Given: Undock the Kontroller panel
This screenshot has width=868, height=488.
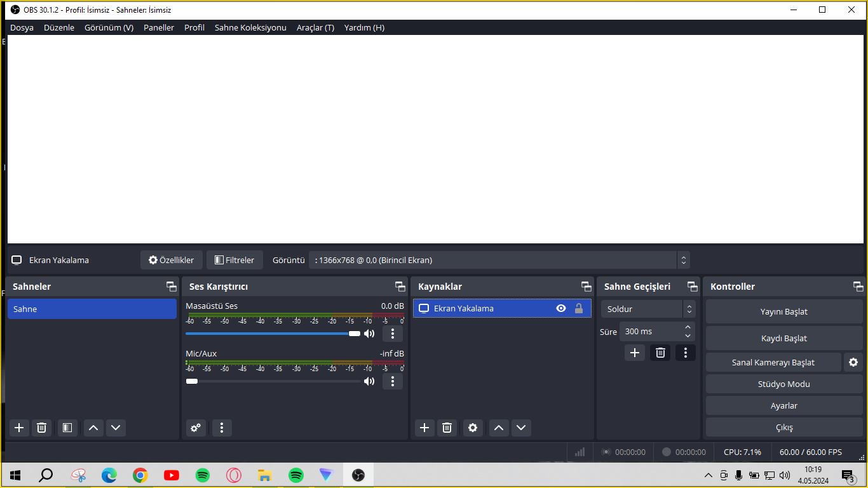Looking at the screenshot, I should coord(858,287).
